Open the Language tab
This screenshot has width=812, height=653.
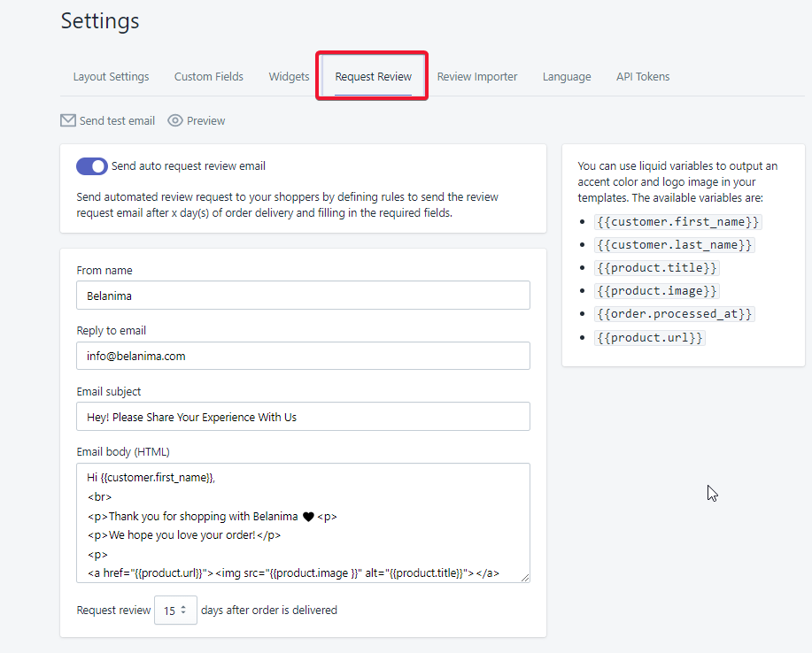[567, 77]
